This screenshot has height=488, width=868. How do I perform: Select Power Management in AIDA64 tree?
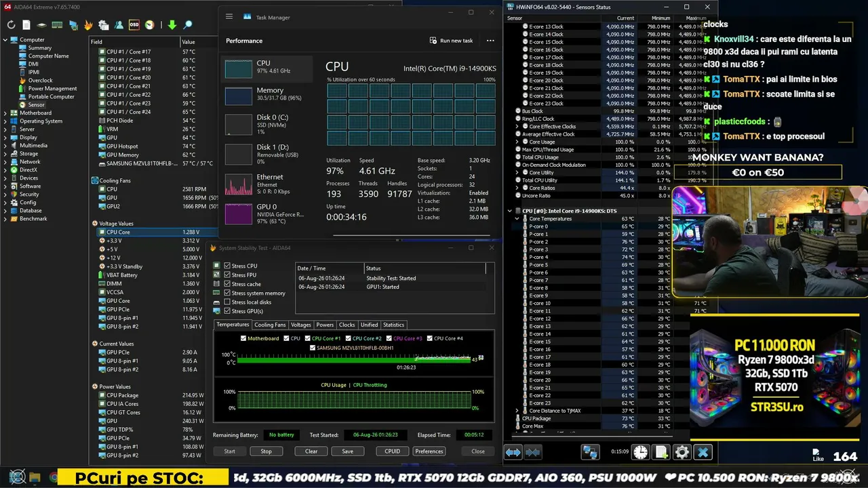pos(52,89)
